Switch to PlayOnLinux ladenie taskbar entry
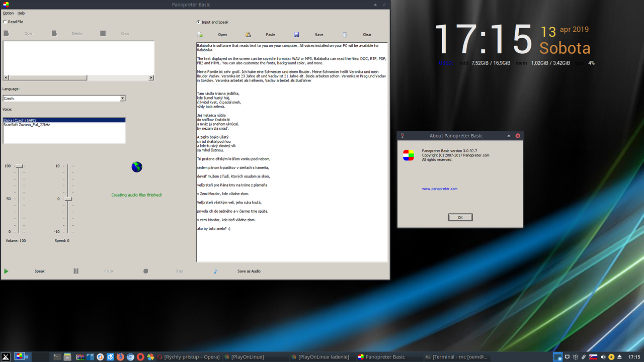Screen dimensions: 644x362 point(323,357)
